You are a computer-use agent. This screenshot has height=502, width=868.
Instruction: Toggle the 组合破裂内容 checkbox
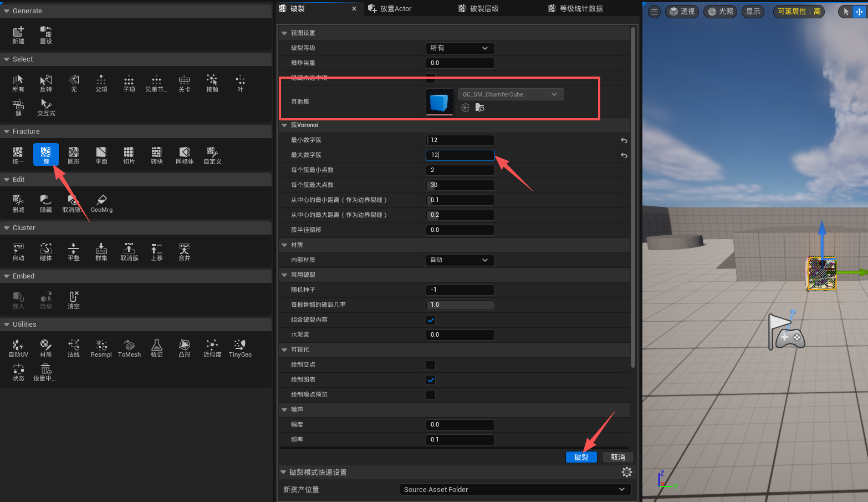click(431, 320)
